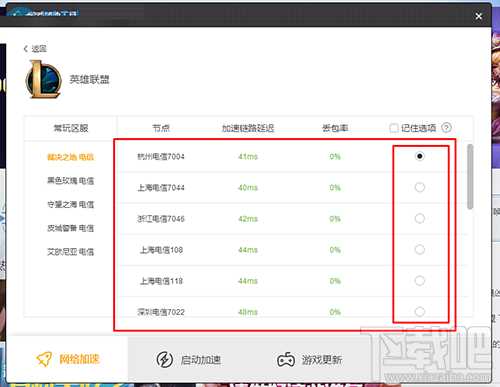Click the 48ms latency value

tap(248, 312)
